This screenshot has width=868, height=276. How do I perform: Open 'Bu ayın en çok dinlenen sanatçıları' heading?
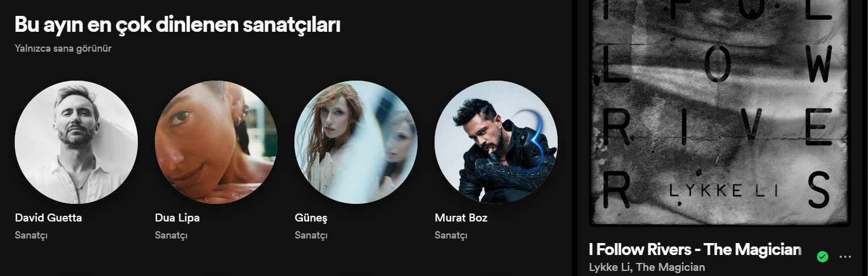point(178,24)
